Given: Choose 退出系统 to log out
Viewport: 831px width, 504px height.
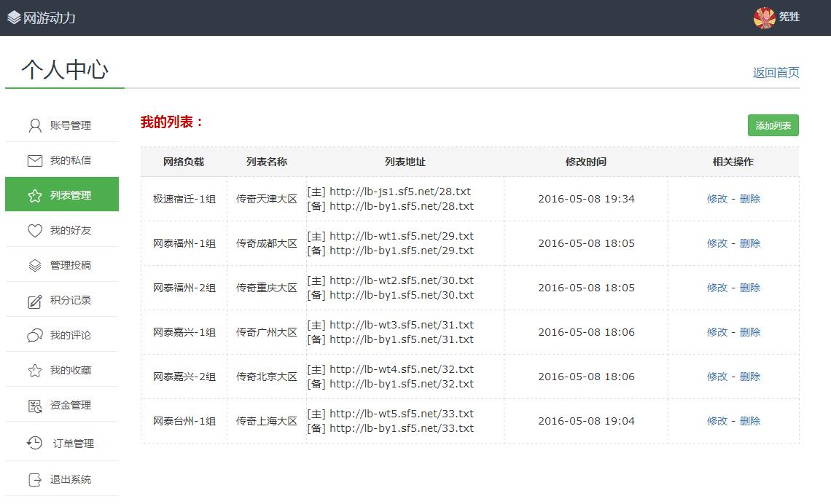Looking at the screenshot, I should click(62, 479).
